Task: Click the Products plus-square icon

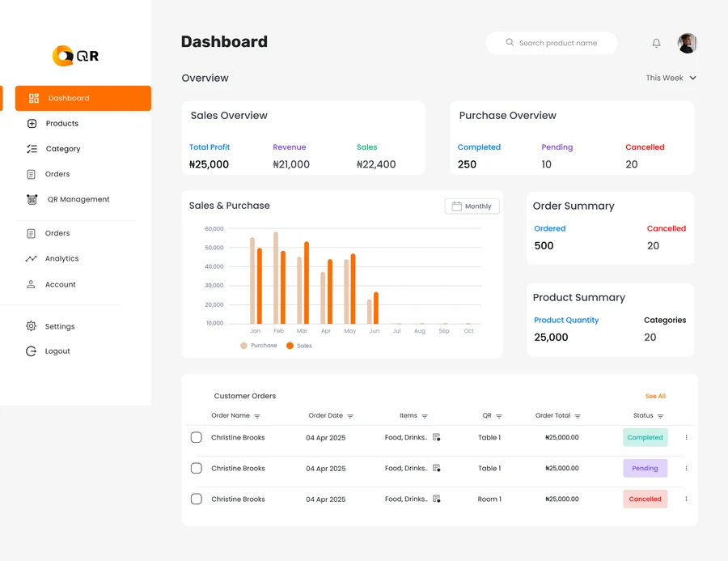Action: point(32,124)
